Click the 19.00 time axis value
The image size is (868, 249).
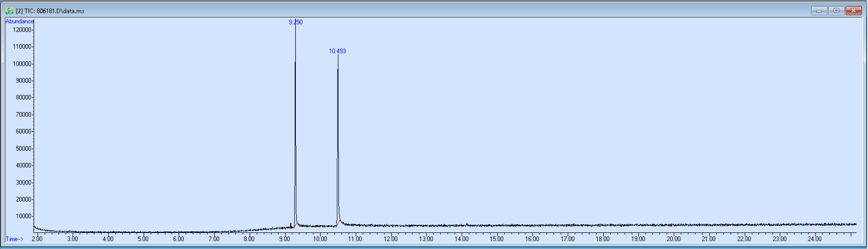(x=638, y=239)
